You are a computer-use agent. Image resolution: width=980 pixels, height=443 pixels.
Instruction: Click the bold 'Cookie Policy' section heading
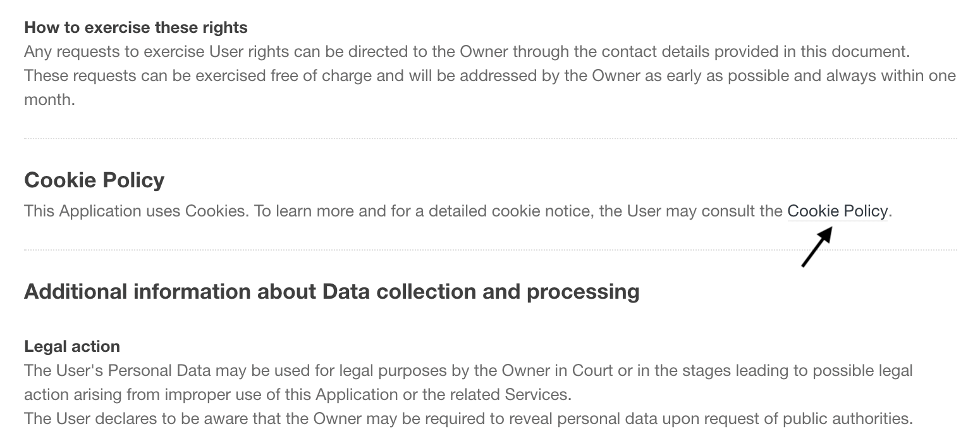94,180
